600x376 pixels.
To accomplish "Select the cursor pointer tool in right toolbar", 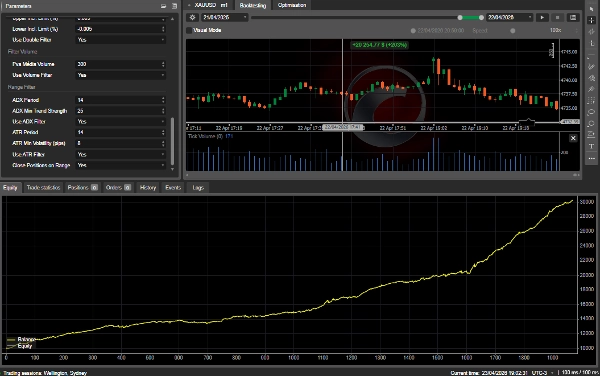I will point(592,8).
